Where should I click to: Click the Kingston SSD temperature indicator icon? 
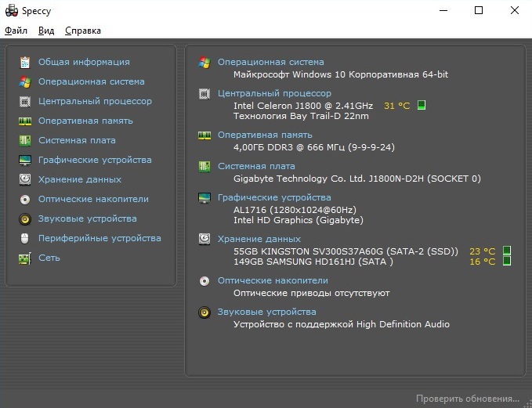507,251
